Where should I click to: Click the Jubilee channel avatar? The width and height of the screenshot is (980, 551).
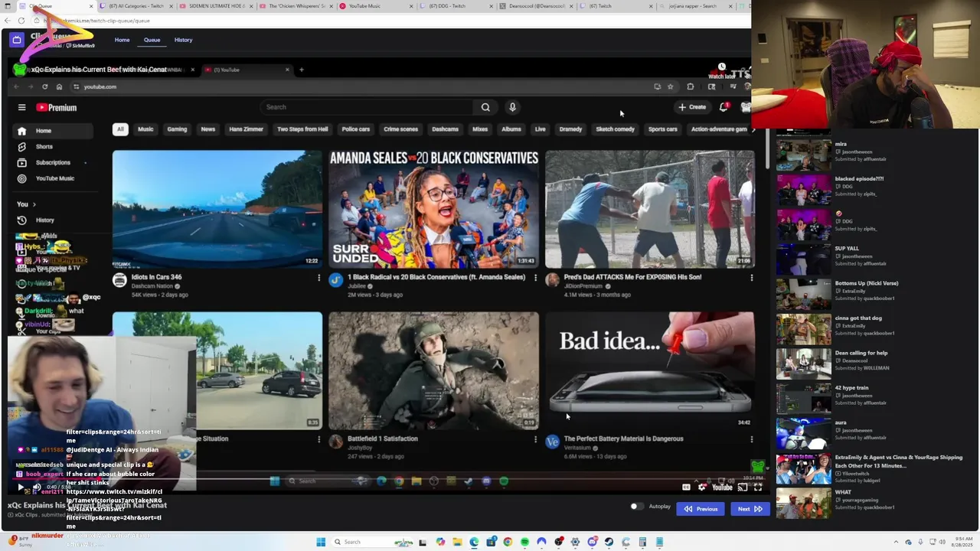coord(335,280)
